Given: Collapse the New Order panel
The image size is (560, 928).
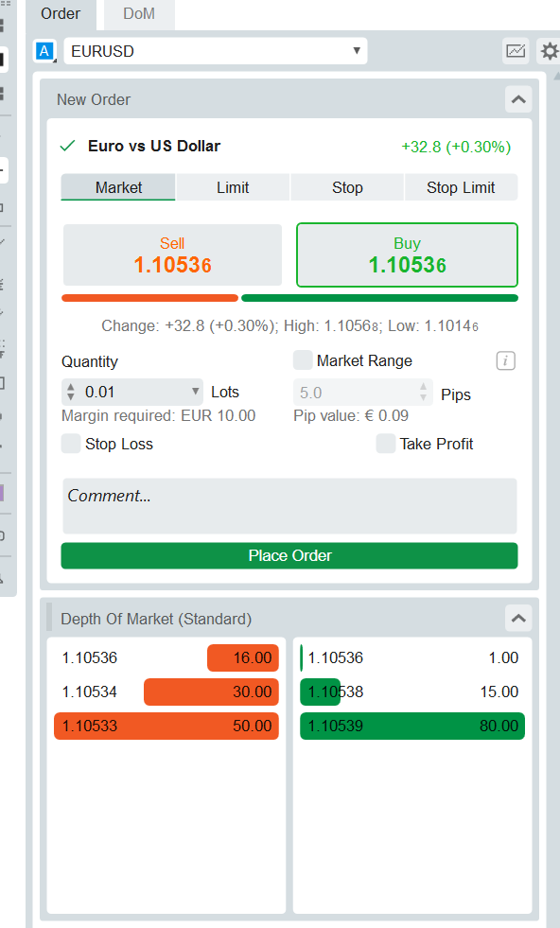Looking at the screenshot, I should click(518, 99).
